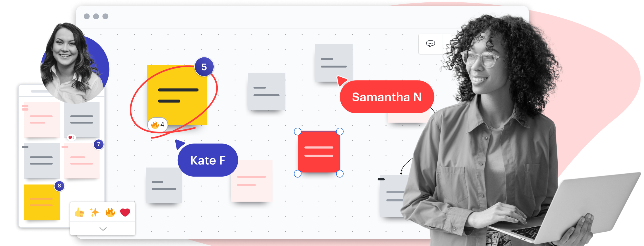Pick the red heart emoji reaction
Screen dimensions: 644x246
coord(125,212)
